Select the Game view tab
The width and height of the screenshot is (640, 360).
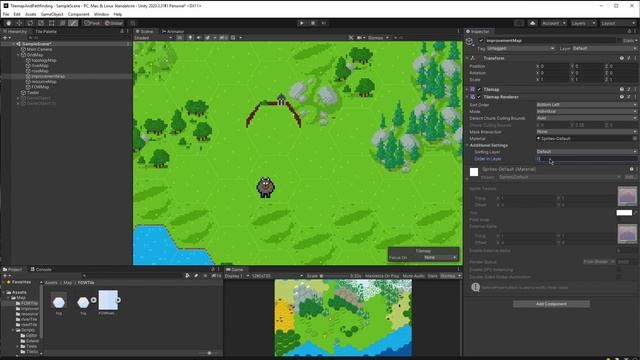point(235,269)
